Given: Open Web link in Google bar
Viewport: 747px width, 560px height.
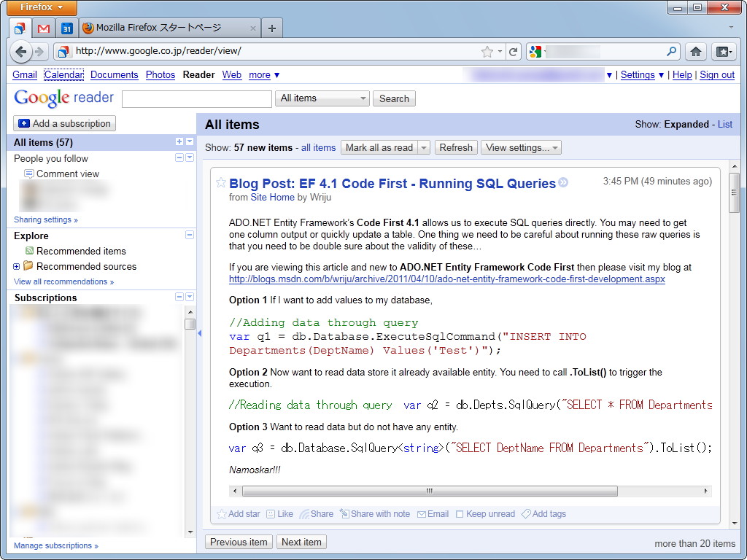Looking at the screenshot, I should pyautogui.click(x=232, y=75).
